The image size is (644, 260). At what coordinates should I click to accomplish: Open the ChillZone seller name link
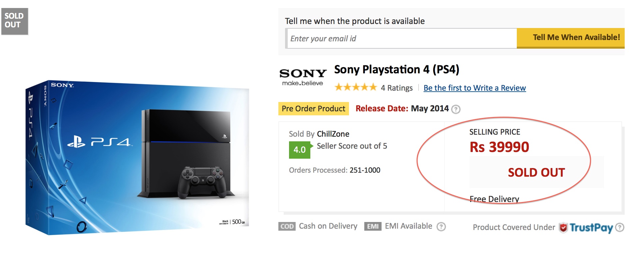pos(333,134)
